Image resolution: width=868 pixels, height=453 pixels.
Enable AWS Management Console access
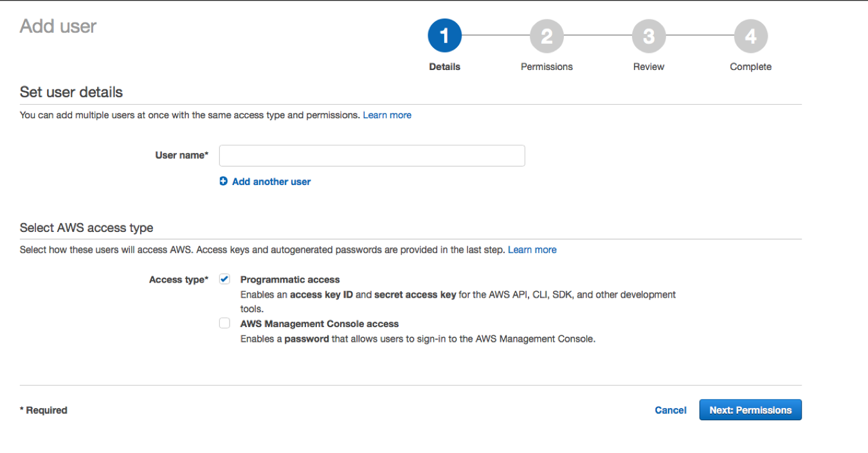[224, 323]
